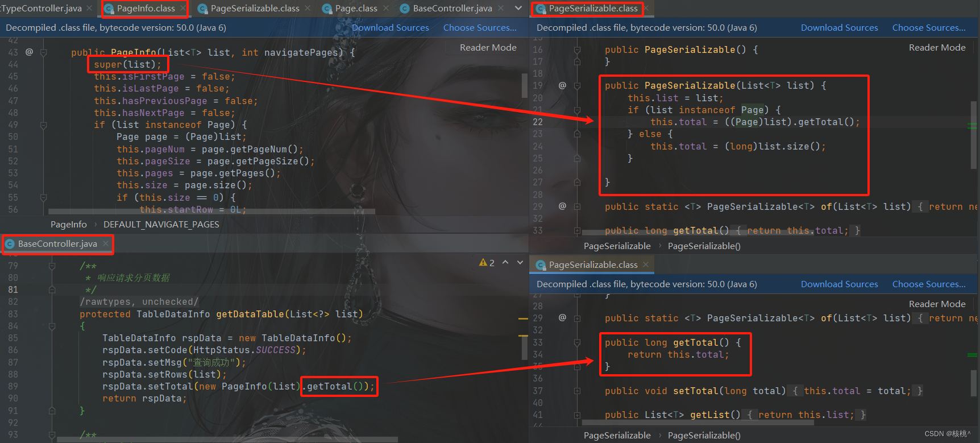The image size is (980, 443).
Task: Collapse PageSerializable(List) constructor fold at line 19
Action: click(x=577, y=86)
